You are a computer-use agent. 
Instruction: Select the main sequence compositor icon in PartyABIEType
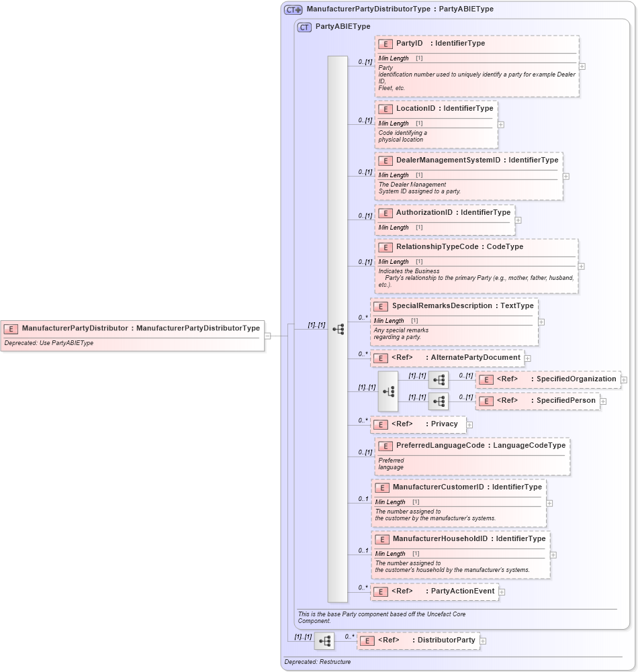339,329
